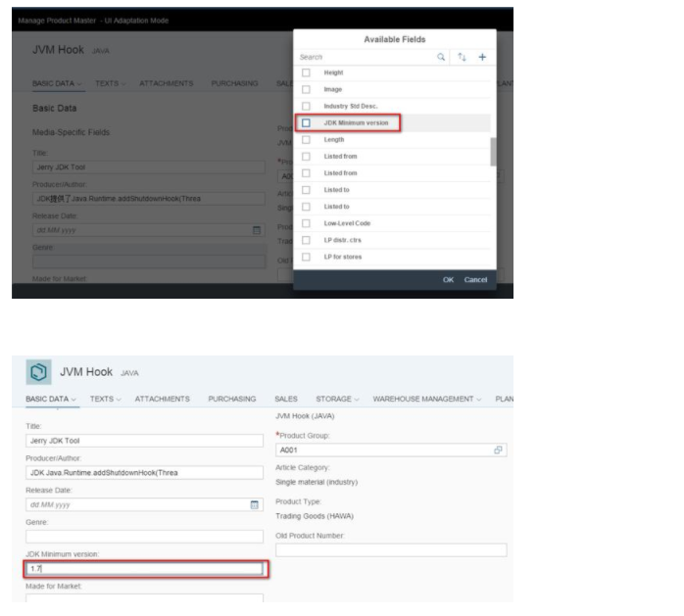Click the JVM Hook (JAVA) text
The width and height of the screenshot is (684, 616).
point(305,416)
